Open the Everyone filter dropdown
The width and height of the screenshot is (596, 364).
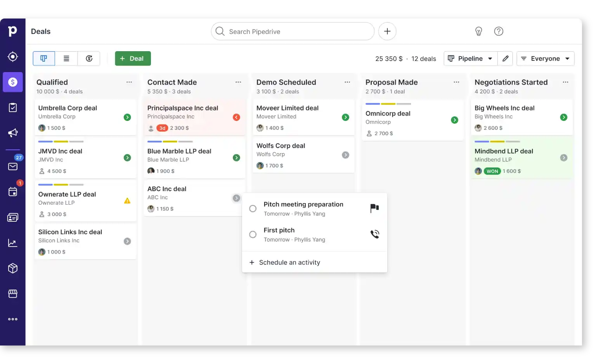[x=545, y=58]
